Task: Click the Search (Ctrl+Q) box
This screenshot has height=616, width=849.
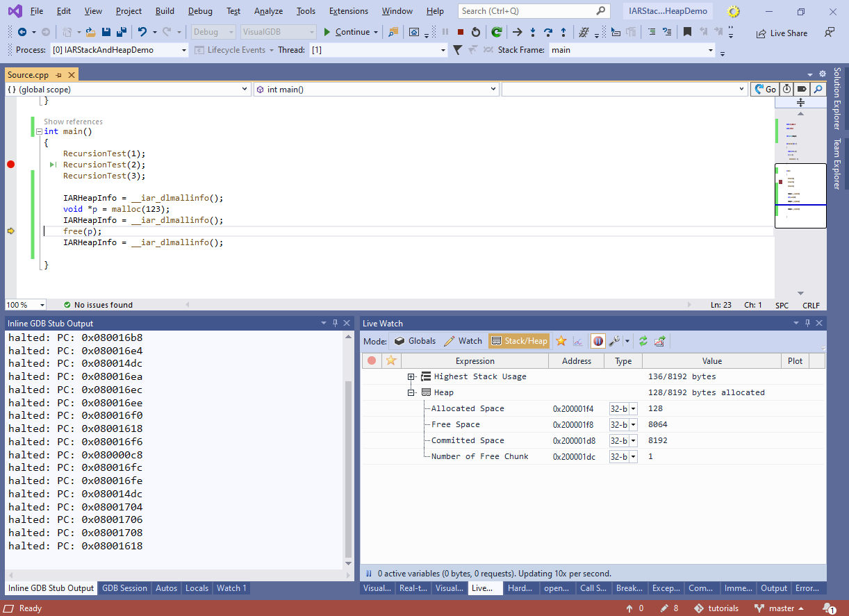Action: click(x=527, y=11)
